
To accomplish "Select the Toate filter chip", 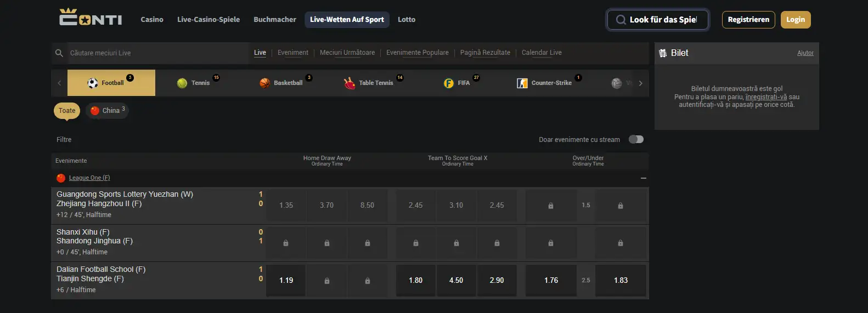I will point(67,111).
